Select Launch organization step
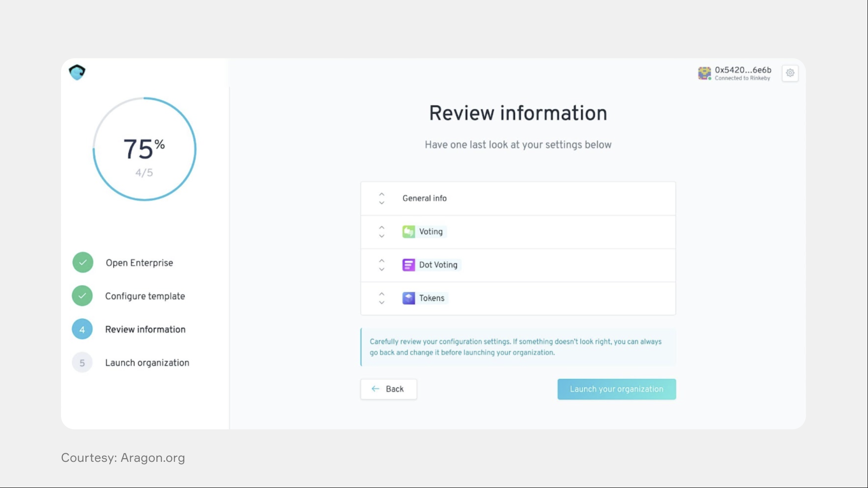 [x=147, y=363]
